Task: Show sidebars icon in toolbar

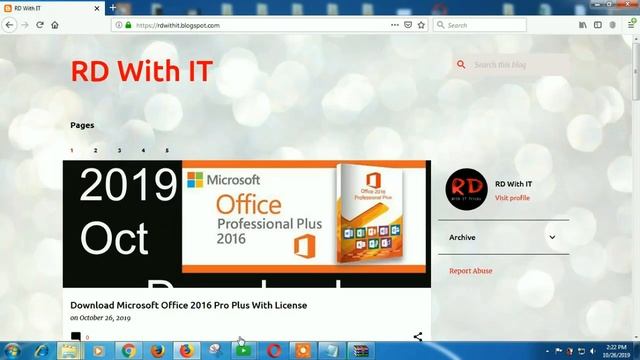Action: pos(598,25)
